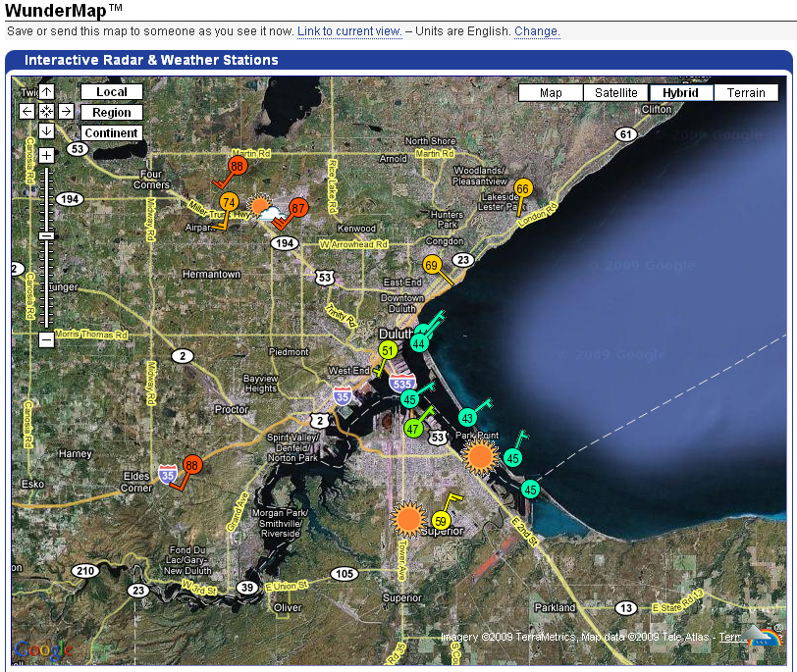
Task: Open the 66 station marker near Lakeside
Action: point(522,189)
